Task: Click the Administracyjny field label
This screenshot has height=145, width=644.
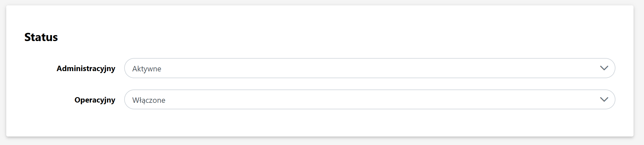Action: pyautogui.click(x=86, y=69)
